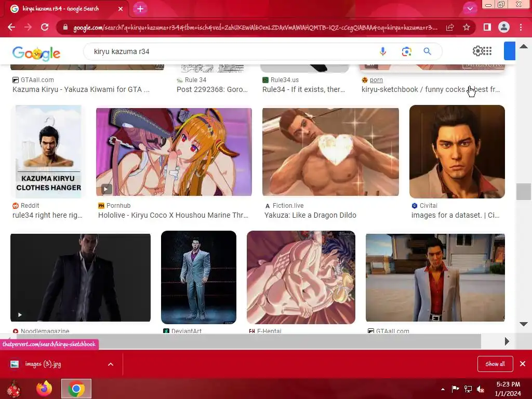Unmute via the volume tray icon
Screen dimensions: 532x399
click(x=481, y=389)
